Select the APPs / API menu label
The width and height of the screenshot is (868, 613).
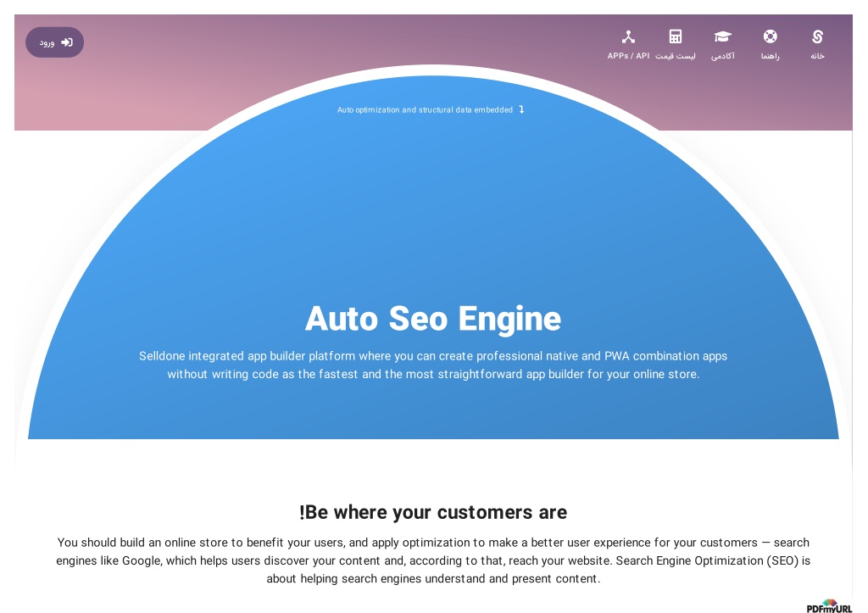[628, 56]
